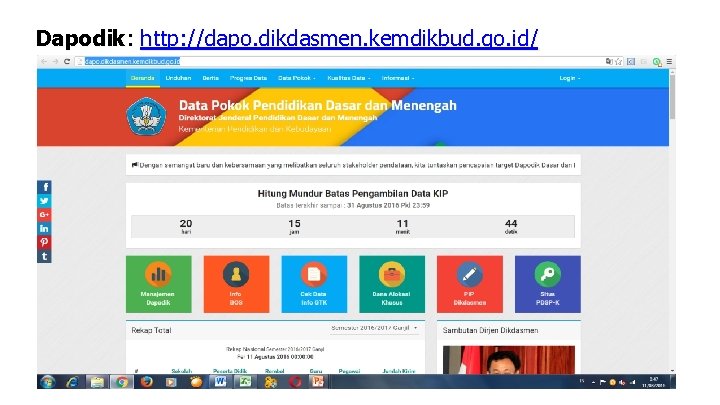Open PowerPoint from the taskbar

click(318, 382)
